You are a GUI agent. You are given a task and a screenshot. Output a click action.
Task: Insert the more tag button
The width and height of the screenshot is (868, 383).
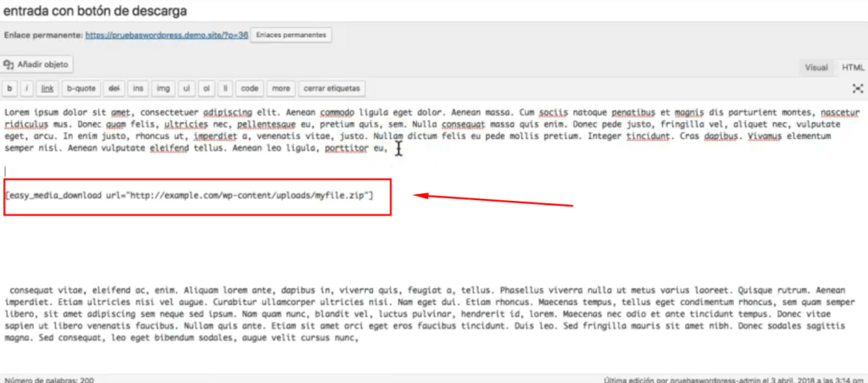281,88
